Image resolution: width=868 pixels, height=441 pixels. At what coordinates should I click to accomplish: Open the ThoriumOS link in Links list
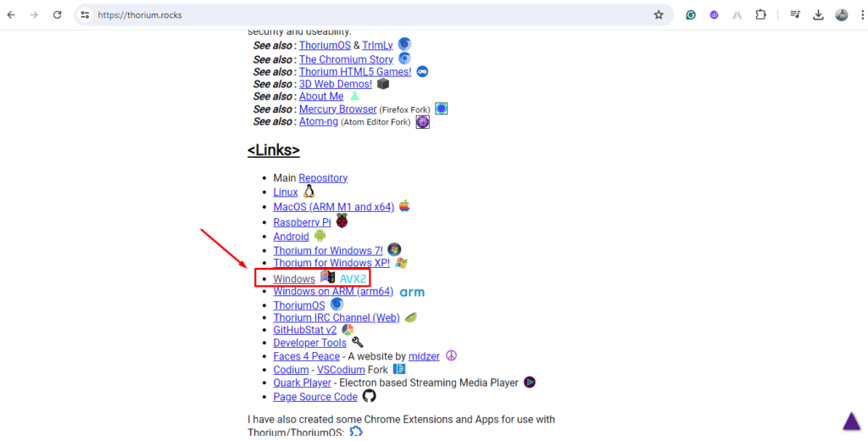pyautogui.click(x=299, y=305)
